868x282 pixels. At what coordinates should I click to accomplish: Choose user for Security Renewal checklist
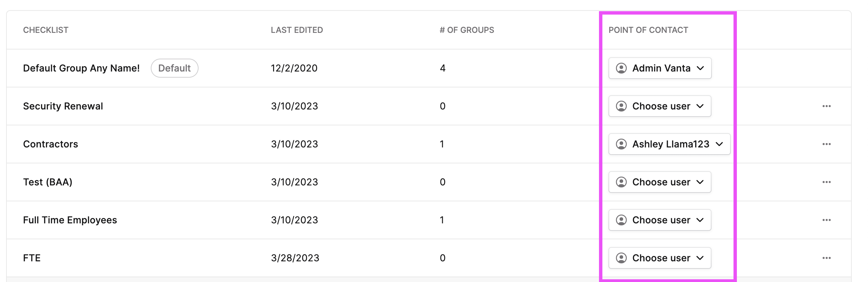(660, 106)
